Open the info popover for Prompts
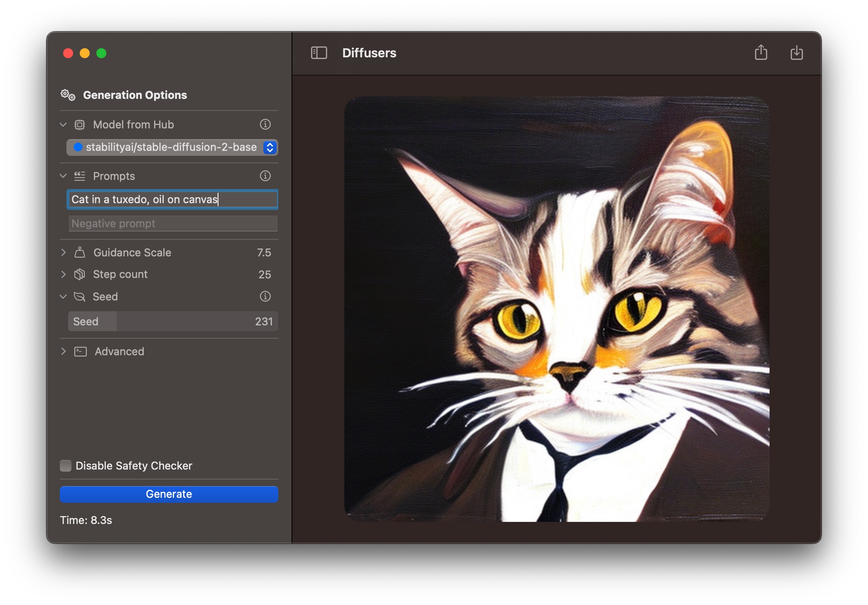868x605 pixels. (265, 176)
